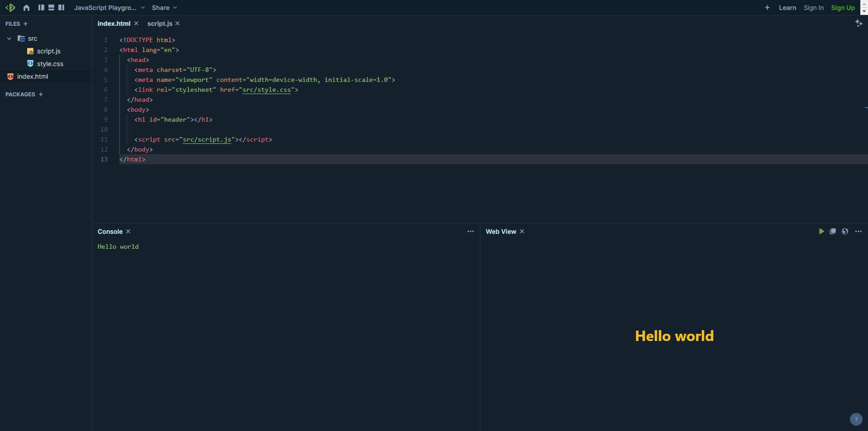
Task: Click the help question mark button
Action: 856,419
